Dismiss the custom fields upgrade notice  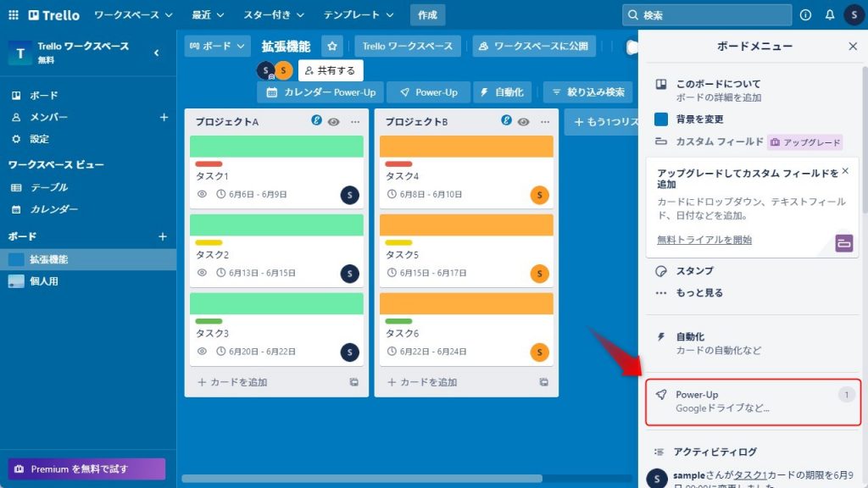click(x=845, y=171)
